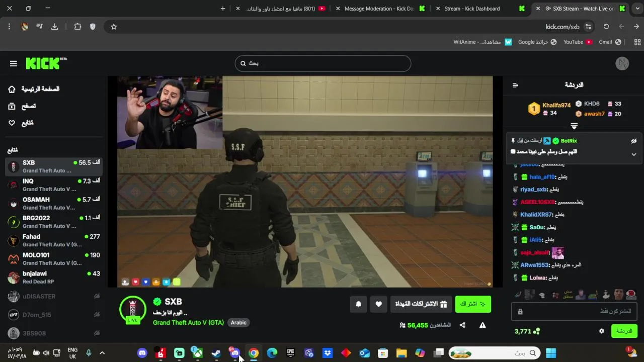644x362 pixels.
Task: Click the 3,771 channel points indicator
Action: pyautogui.click(x=527, y=331)
